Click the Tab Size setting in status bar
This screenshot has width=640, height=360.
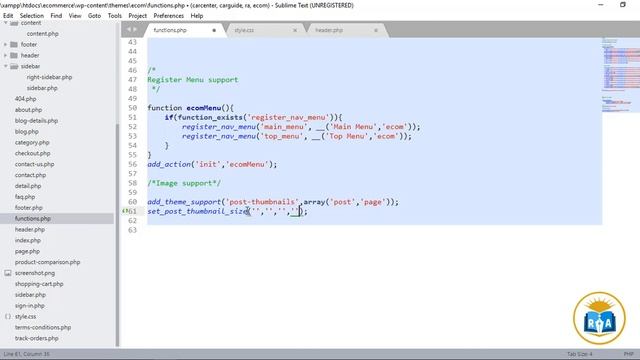coord(579,354)
